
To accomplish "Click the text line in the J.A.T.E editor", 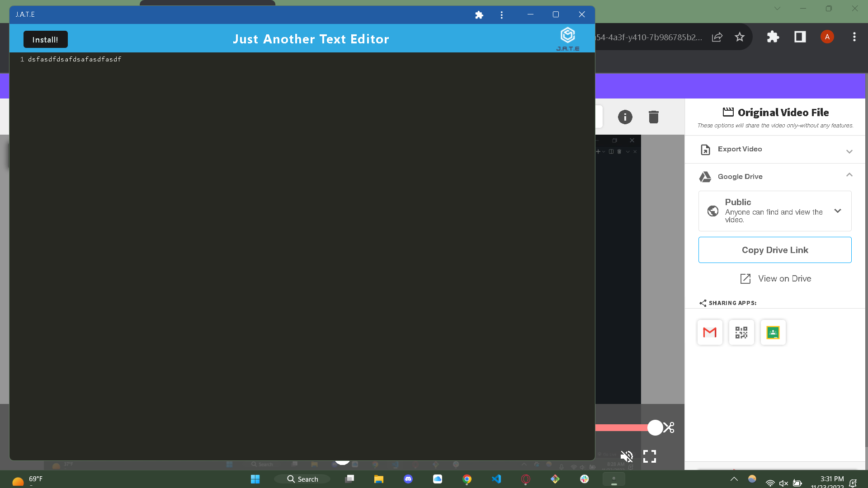I will [x=75, y=59].
